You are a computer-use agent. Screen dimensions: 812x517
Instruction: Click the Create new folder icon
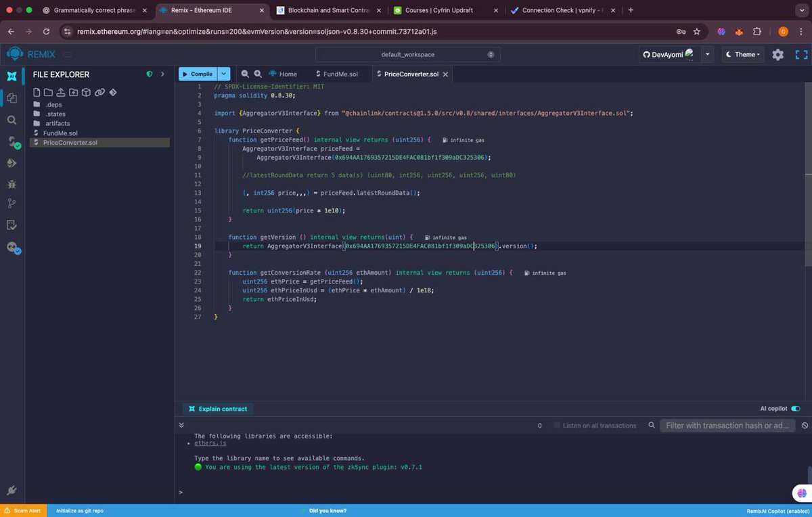48,93
